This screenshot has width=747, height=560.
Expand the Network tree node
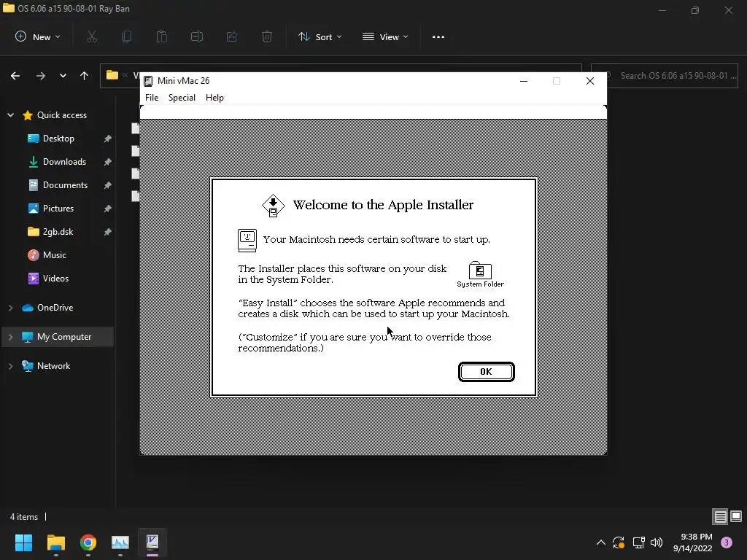click(x=10, y=366)
